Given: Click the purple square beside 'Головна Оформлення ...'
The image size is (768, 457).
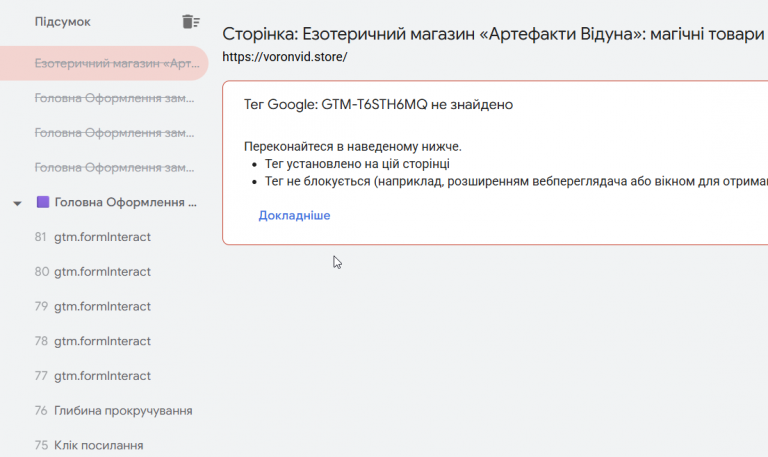Looking at the screenshot, I should [x=43, y=202].
